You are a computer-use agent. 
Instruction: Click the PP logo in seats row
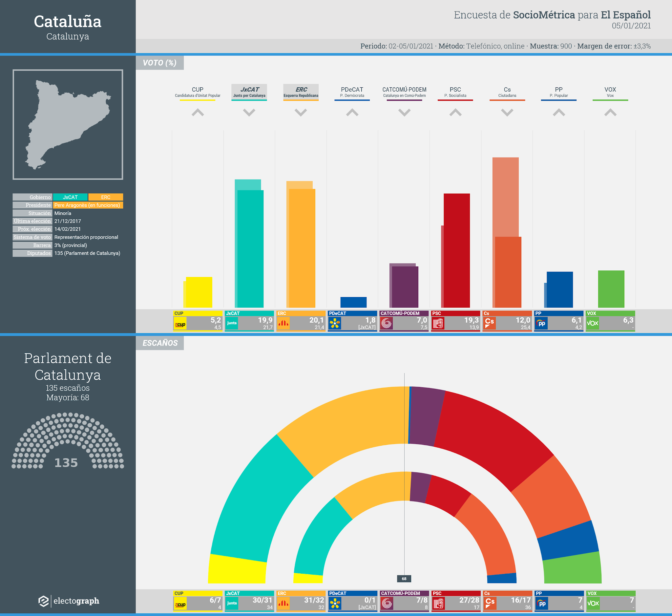click(x=542, y=603)
